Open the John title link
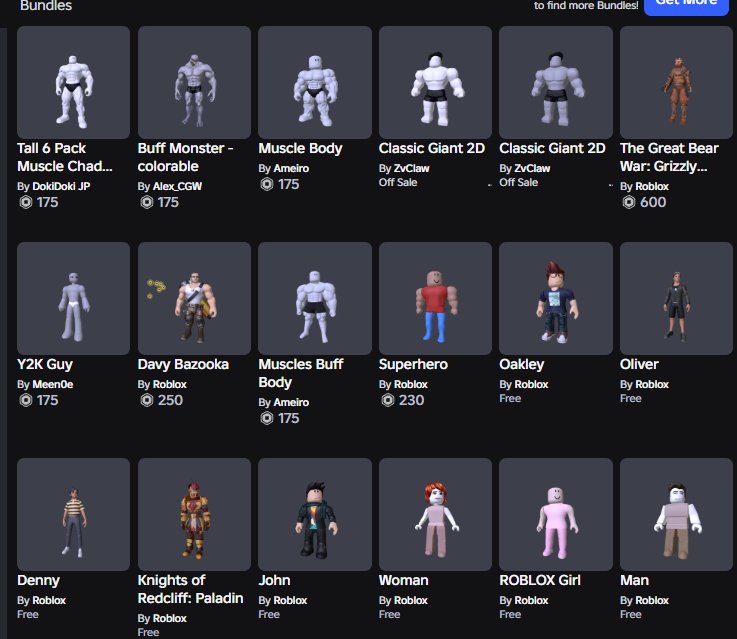 [x=274, y=581]
